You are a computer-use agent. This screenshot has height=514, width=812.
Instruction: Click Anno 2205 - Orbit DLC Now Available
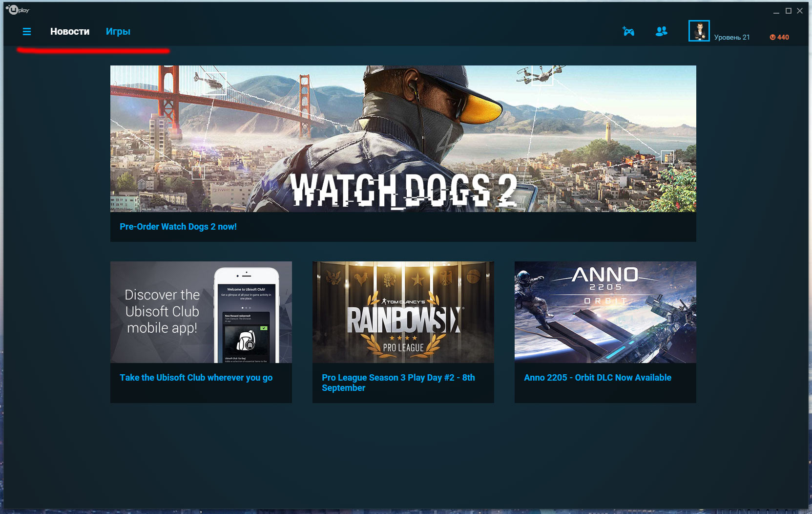[x=598, y=378]
